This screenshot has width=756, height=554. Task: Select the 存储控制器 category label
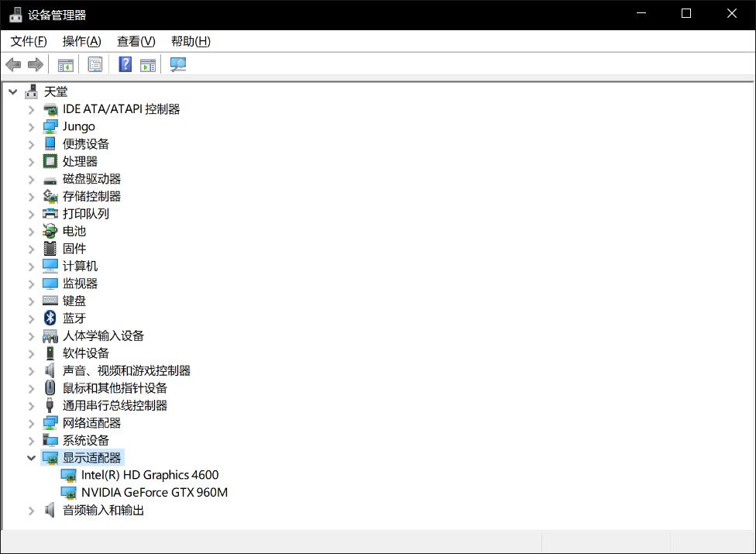pos(91,196)
